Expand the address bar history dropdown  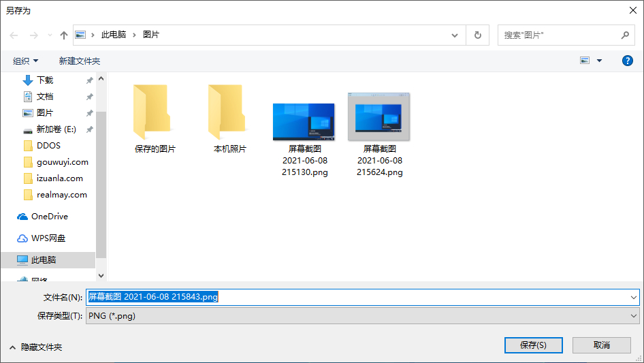click(x=455, y=35)
